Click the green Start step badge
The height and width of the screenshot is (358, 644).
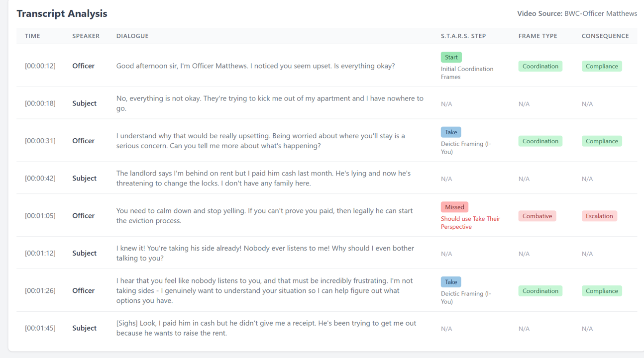(451, 57)
